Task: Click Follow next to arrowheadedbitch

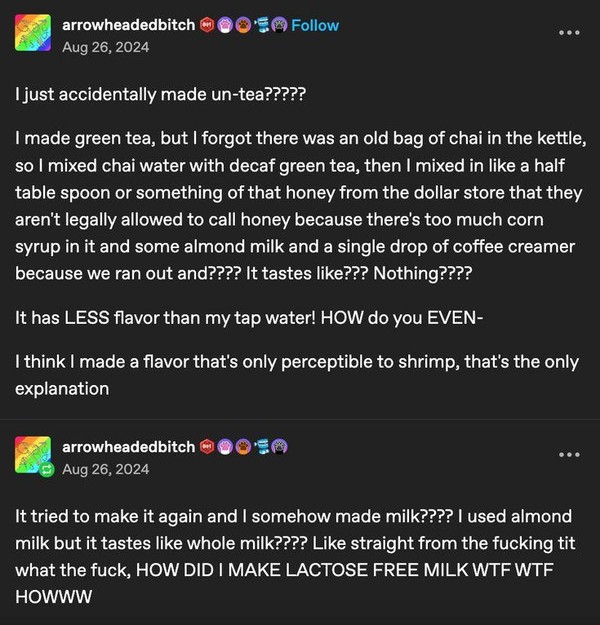Action: 315,26
